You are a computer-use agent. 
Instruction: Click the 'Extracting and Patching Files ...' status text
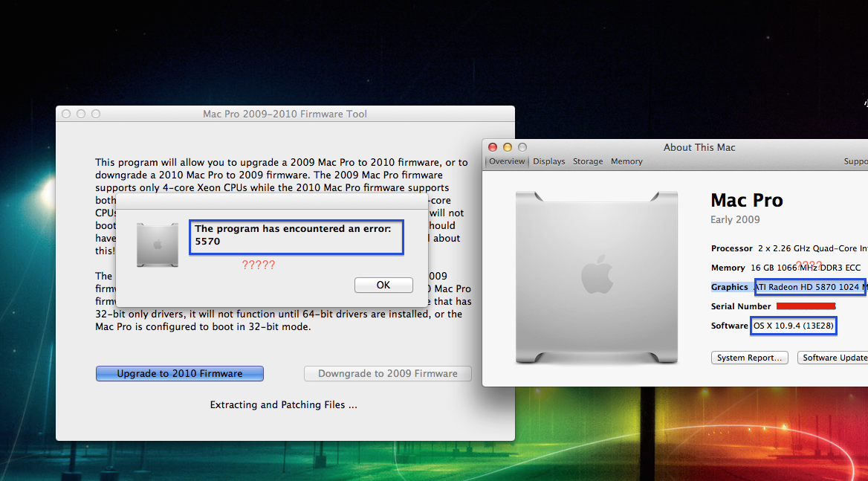283,405
